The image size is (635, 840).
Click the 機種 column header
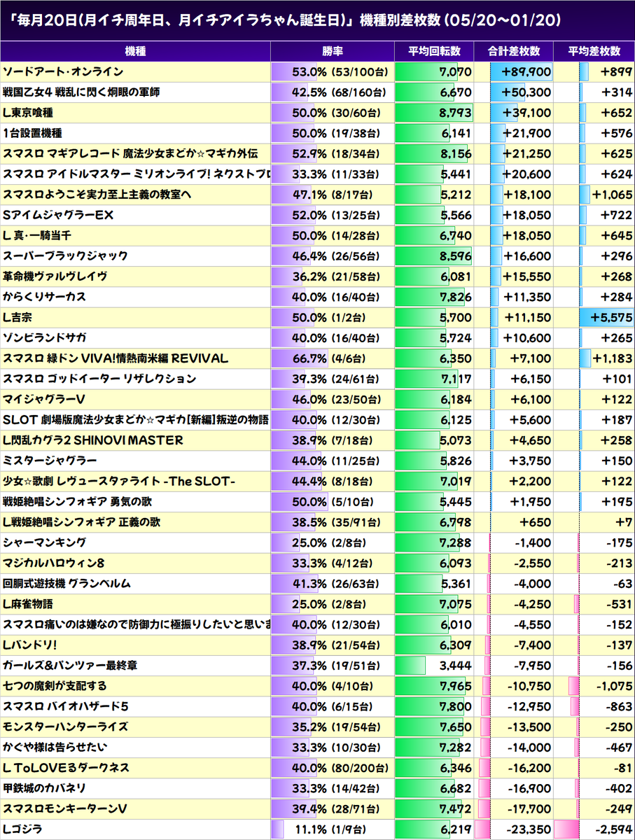[x=136, y=52]
